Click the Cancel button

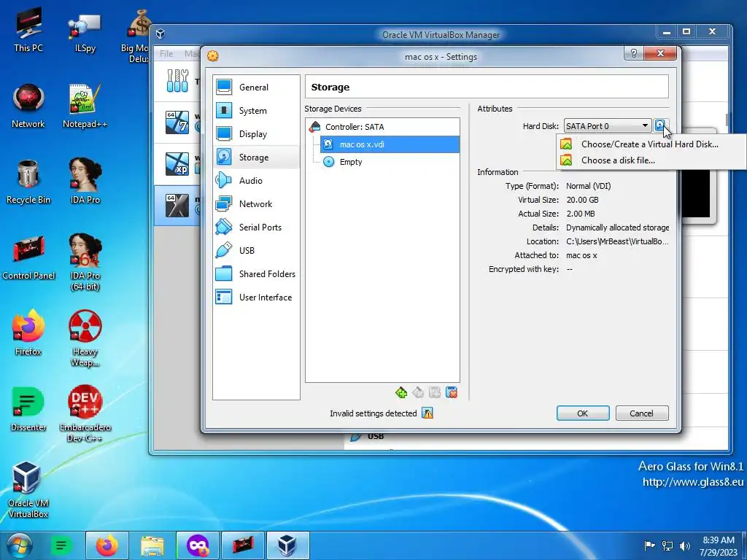point(641,413)
